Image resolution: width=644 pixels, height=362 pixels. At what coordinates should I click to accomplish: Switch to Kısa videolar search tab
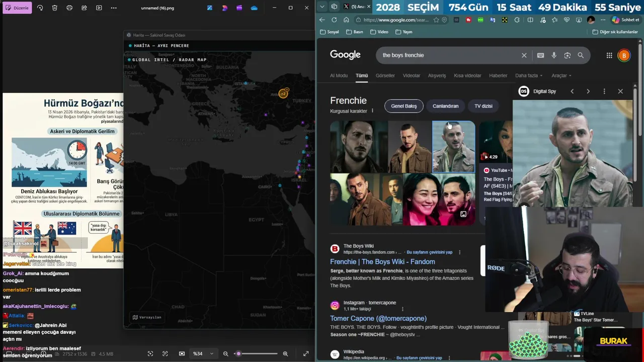[x=467, y=75]
